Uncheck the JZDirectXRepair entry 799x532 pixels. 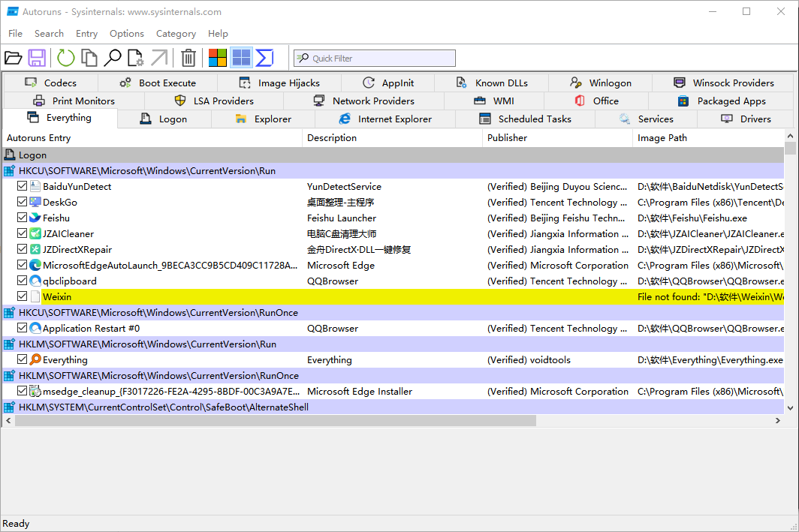[22, 249]
